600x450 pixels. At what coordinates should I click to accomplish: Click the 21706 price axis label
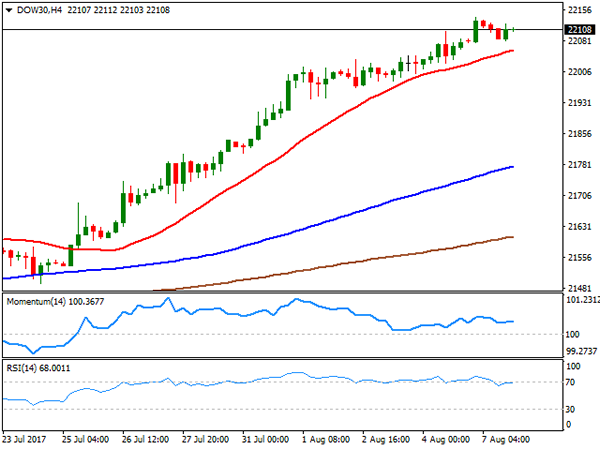579,196
